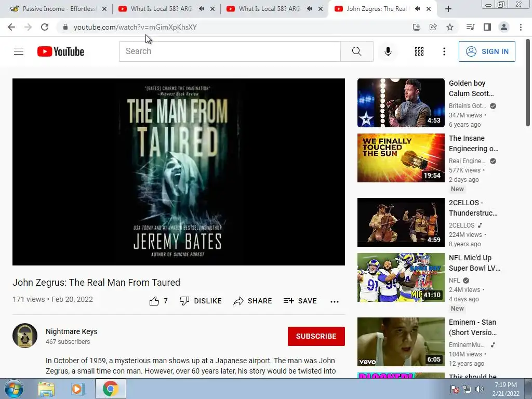Open a new browser tab

point(448,9)
